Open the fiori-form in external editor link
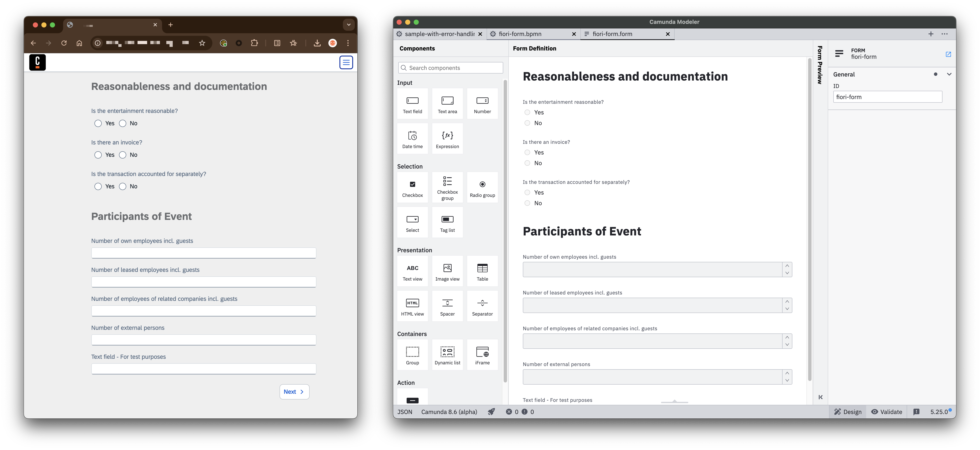The height and width of the screenshot is (450, 980). pos(948,54)
